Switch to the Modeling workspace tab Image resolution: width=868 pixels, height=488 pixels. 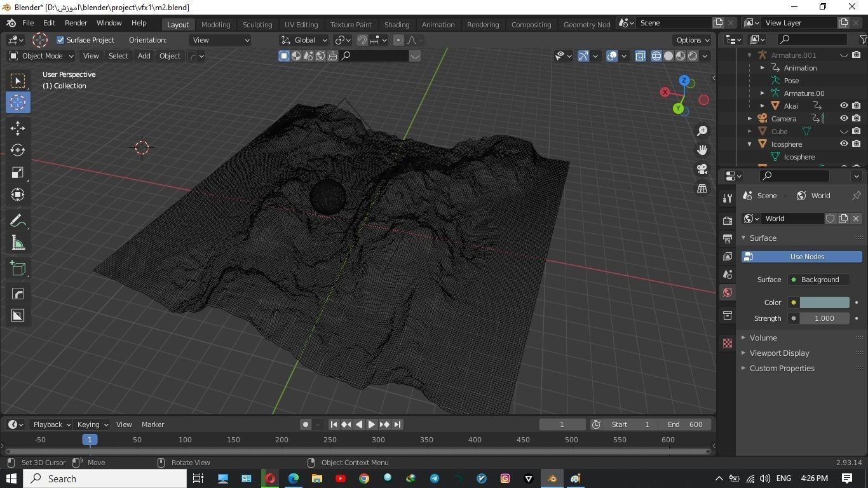pyautogui.click(x=215, y=24)
